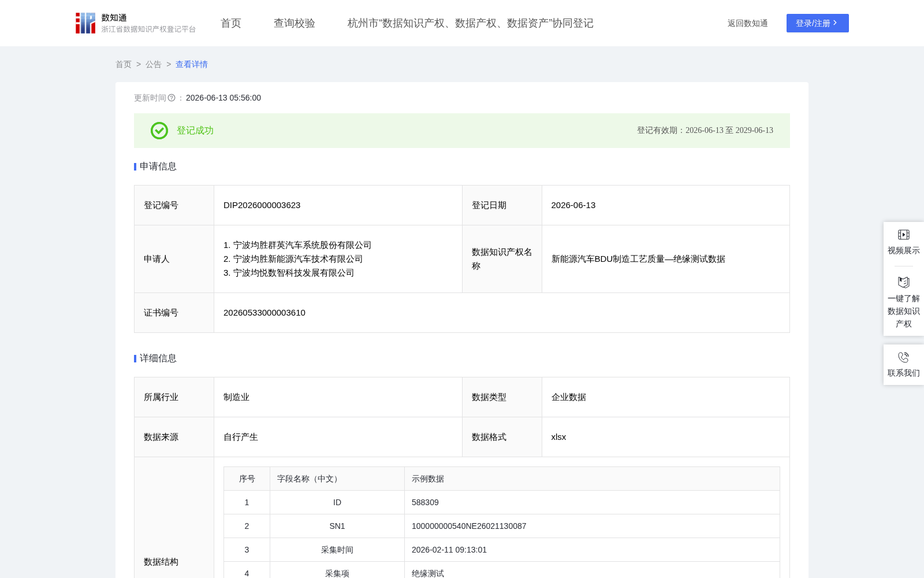Click the 新能源汽车BDU制造工艺质量 name text
The width and height of the screenshot is (924, 578).
[638, 259]
